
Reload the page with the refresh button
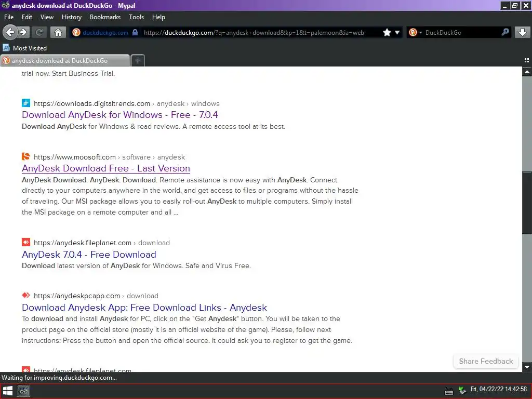pyautogui.click(x=39, y=32)
